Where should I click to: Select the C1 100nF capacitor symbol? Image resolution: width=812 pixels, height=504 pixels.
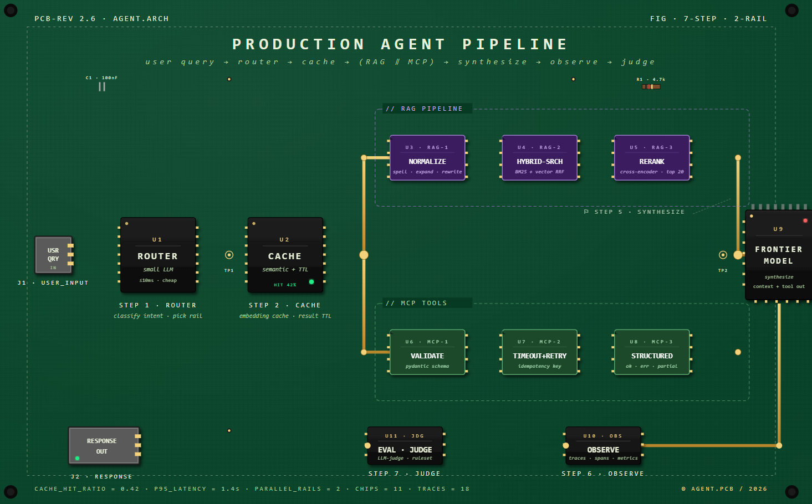click(x=102, y=87)
